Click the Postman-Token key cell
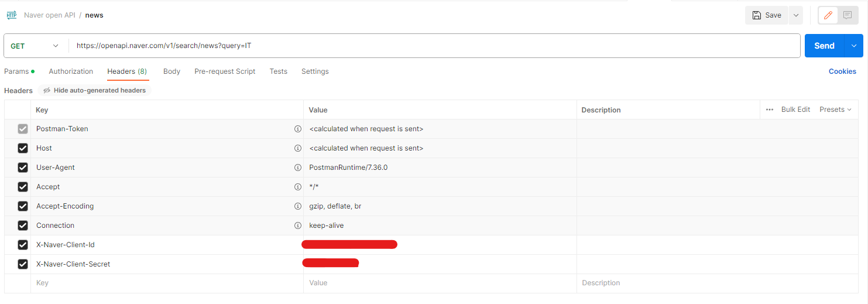This screenshot has width=868, height=304. point(167,129)
